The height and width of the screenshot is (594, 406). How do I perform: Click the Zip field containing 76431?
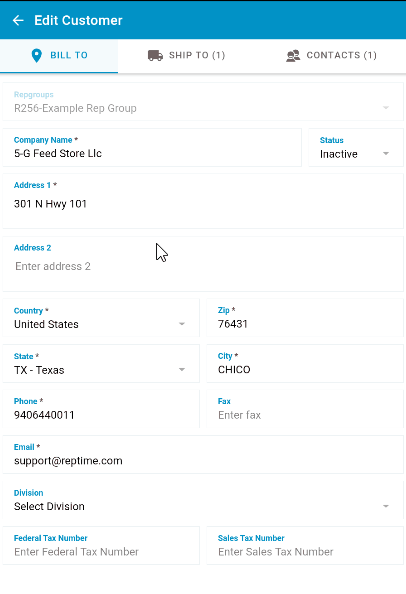305,318
